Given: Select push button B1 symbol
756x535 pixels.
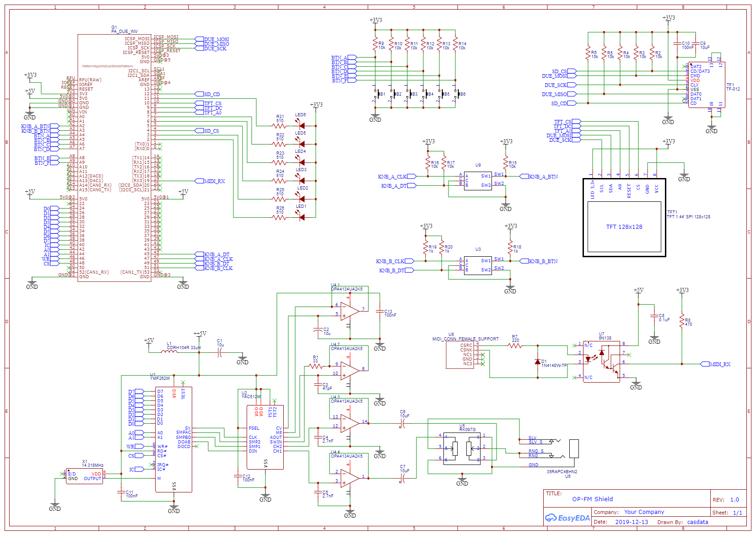Looking at the screenshot, I should click(x=376, y=94).
